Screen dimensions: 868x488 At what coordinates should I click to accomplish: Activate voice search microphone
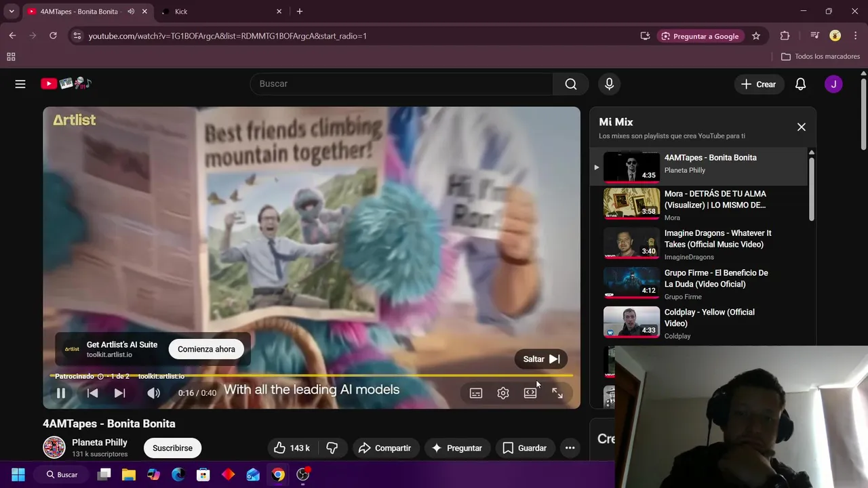coord(609,84)
